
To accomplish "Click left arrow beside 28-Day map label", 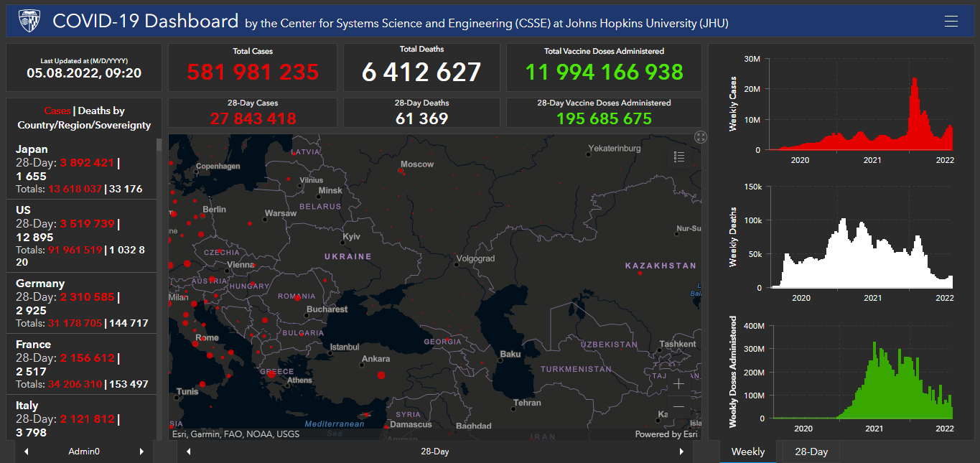I will (189, 452).
